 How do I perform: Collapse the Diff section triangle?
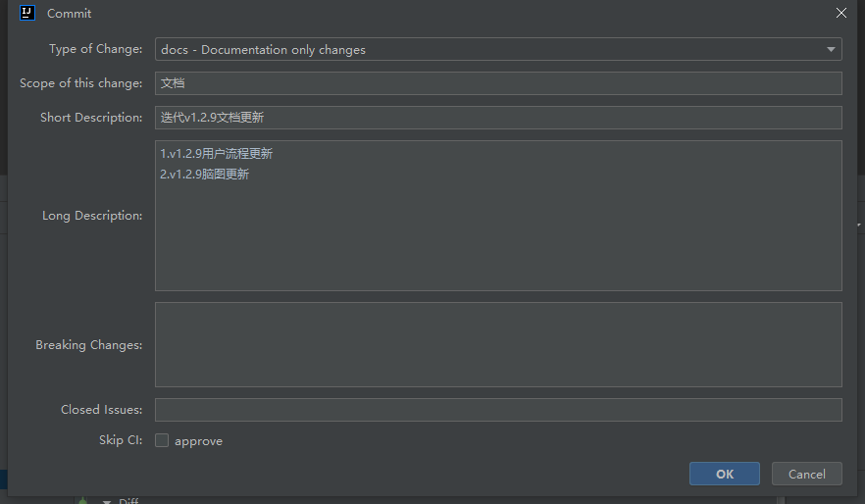click(x=107, y=501)
